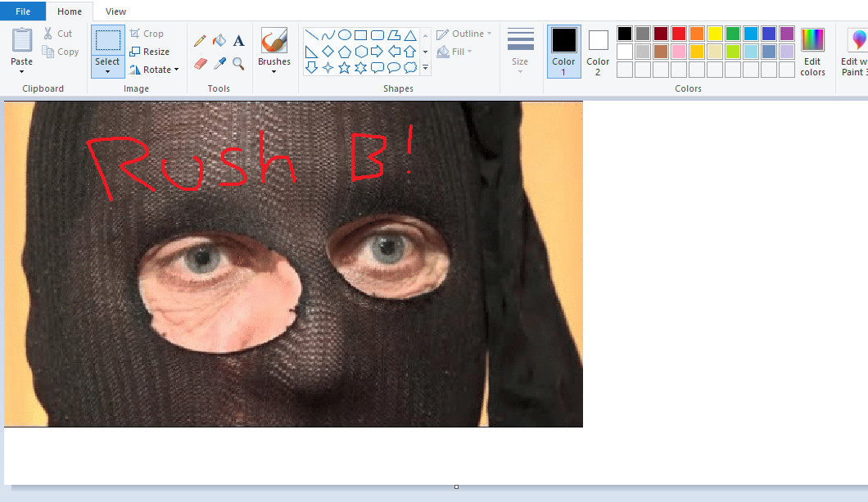Choose the Left arrow shape

coord(394,52)
